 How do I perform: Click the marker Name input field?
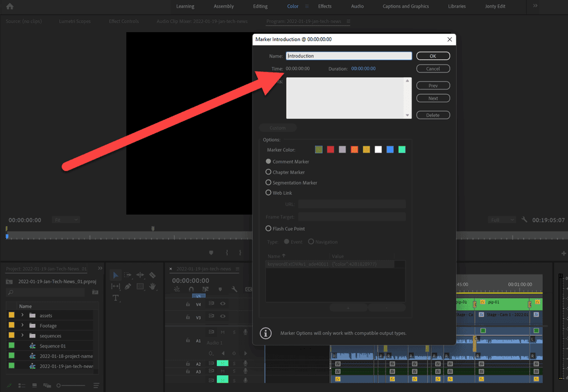pos(349,56)
